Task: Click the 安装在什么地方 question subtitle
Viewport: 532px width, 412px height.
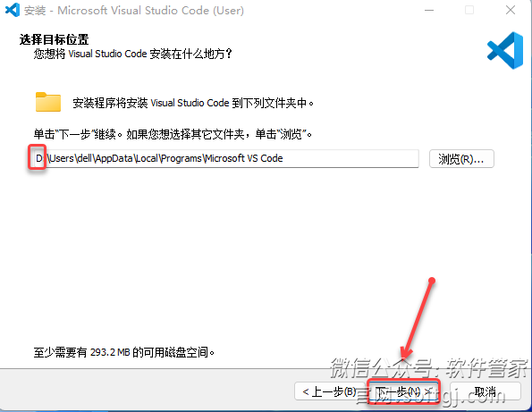Action: coord(133,54)
